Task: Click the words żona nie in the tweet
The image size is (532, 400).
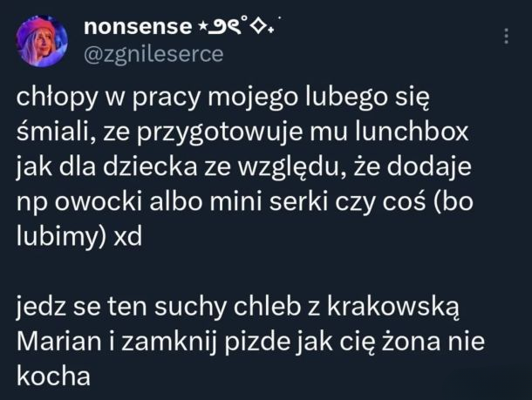Action: pyautogui.click(x=433, y=341)
